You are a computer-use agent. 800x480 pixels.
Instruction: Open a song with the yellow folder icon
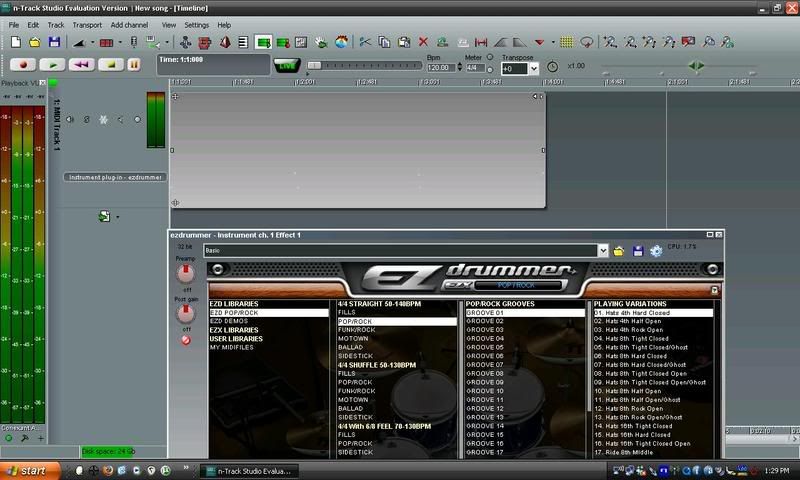[x=35, y=42]
